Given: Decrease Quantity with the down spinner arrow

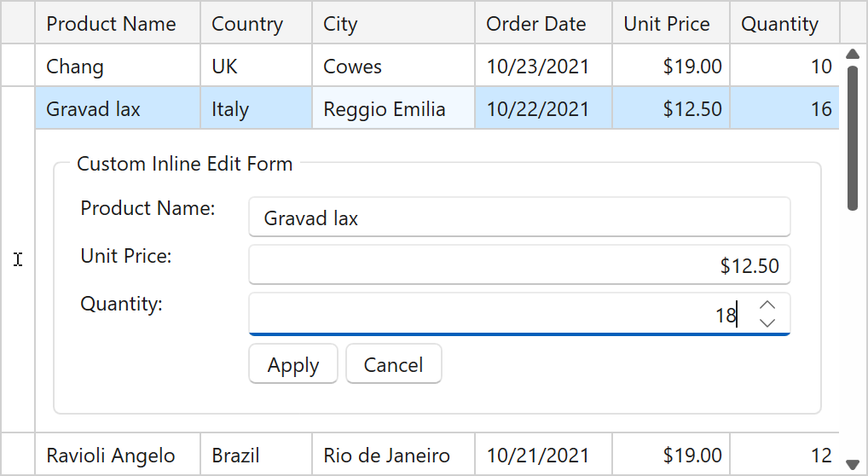Looking at the screenshot, I should click(x=767, y=323).
